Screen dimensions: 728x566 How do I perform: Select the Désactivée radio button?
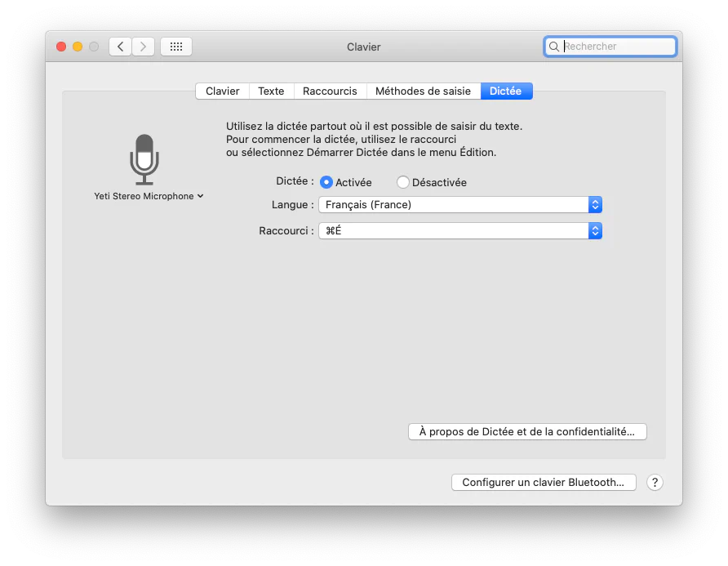(x=403, y=182)
